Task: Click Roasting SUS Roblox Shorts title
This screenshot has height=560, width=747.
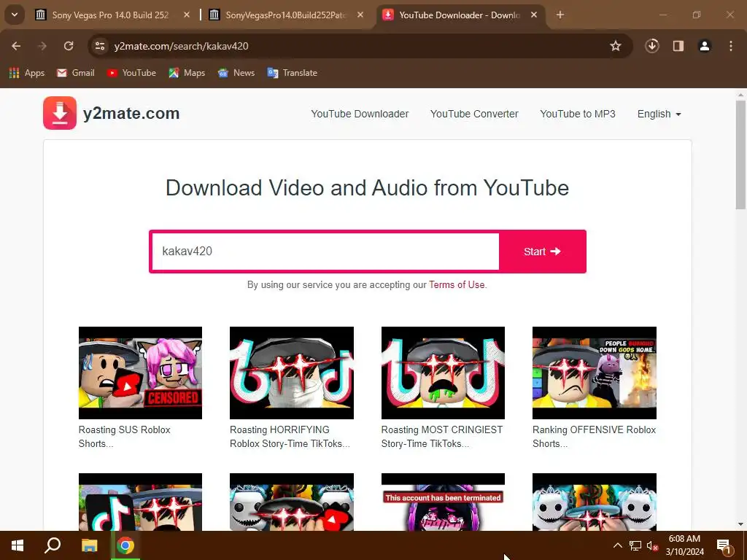Action: 124,437
